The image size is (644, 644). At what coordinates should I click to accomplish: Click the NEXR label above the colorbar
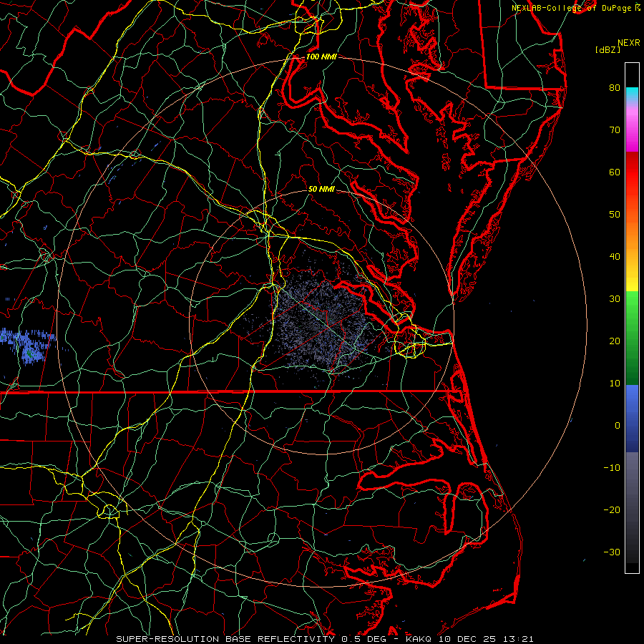(x=629, y=43)
